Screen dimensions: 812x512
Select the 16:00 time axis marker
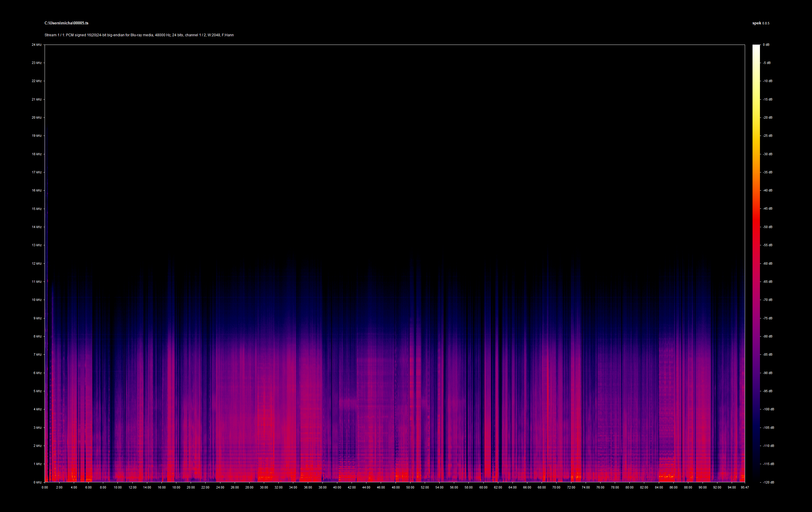pos(162,487)
